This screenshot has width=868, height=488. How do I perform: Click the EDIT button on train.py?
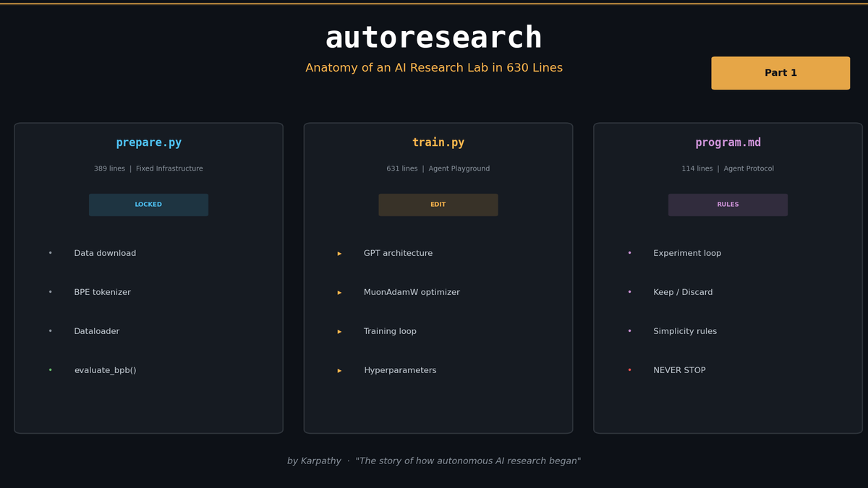pyautogui.click(x=438, y=205)
